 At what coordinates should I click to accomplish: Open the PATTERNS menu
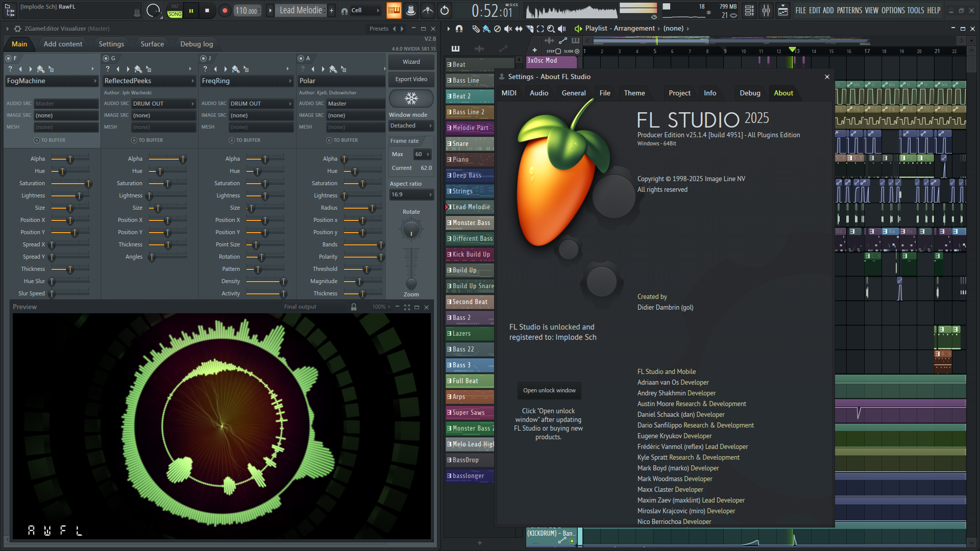tap(849, 10)
